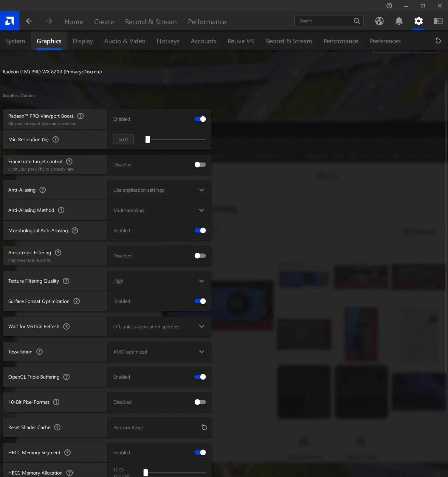Click the search magnifier icon
The image size is (448, 477).
tap(356, 21)
